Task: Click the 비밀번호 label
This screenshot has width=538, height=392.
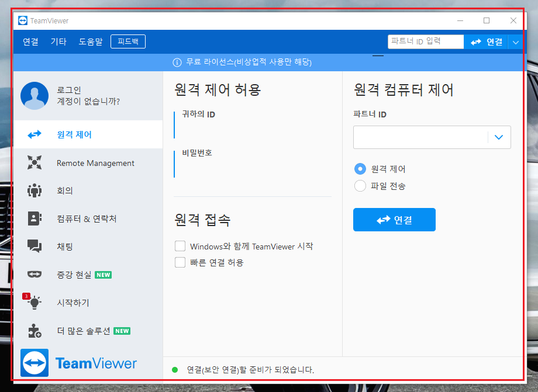Action: tap(197, 153)
